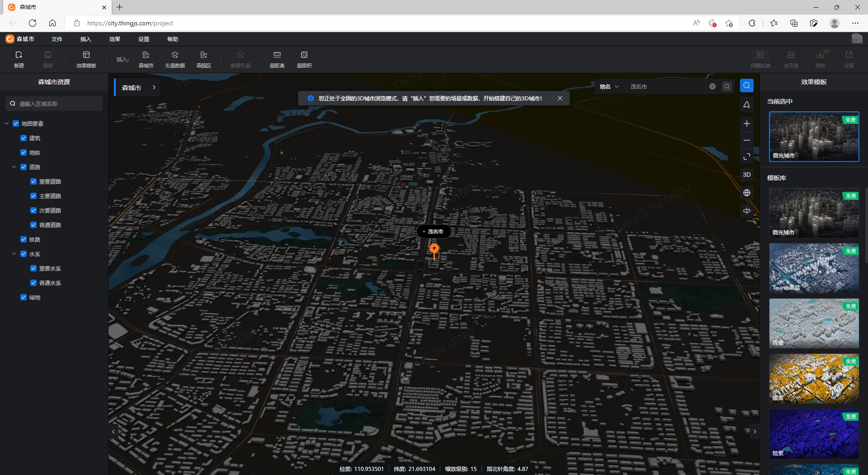The height and width of the screenshot is (475, 868).
Task: Click the rotate-around map button
Action: (x=746, y=211)
